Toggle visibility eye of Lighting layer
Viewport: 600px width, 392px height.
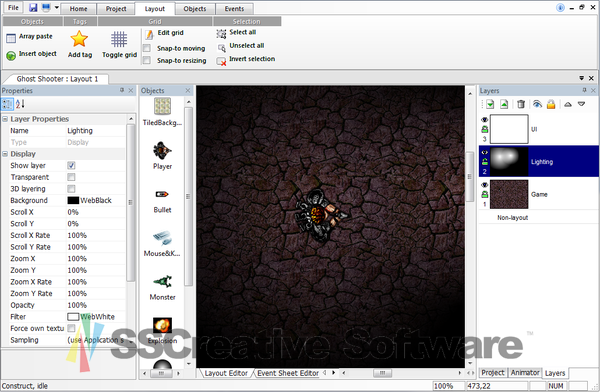point(484,152)
